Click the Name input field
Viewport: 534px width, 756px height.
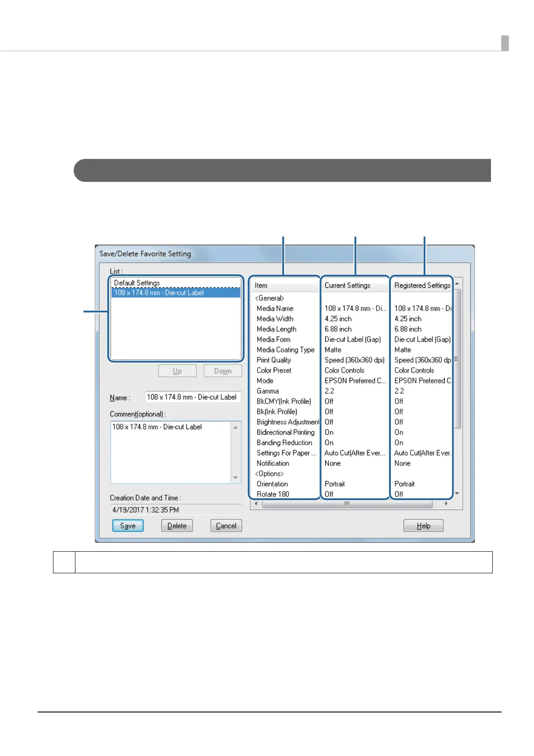coord(193,397)
